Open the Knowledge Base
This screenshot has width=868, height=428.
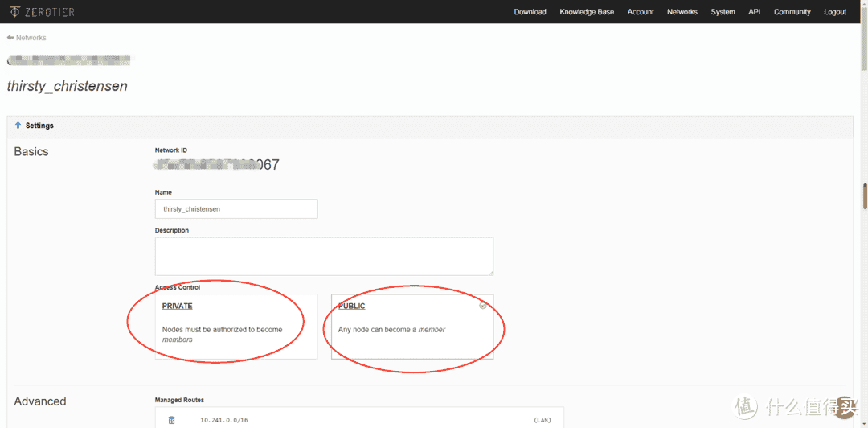[x=587, y=11]
